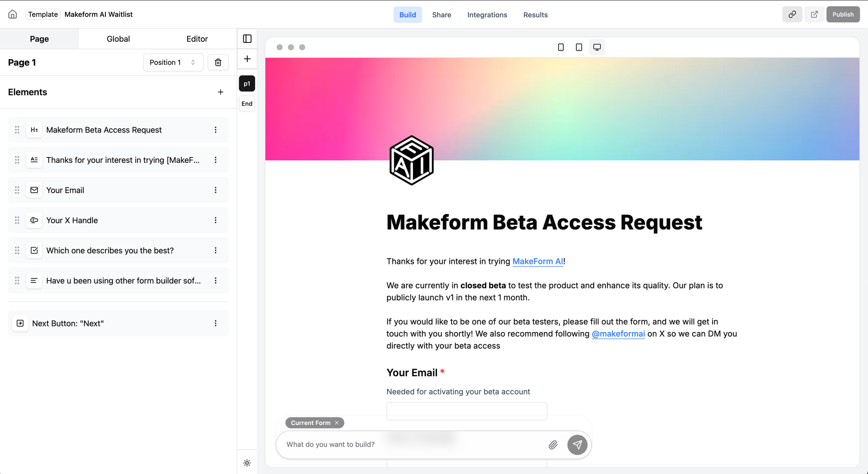Toggle the mobile view icon in preview
Viewport: 868px width, 474px height.
(x=561, y=47)
